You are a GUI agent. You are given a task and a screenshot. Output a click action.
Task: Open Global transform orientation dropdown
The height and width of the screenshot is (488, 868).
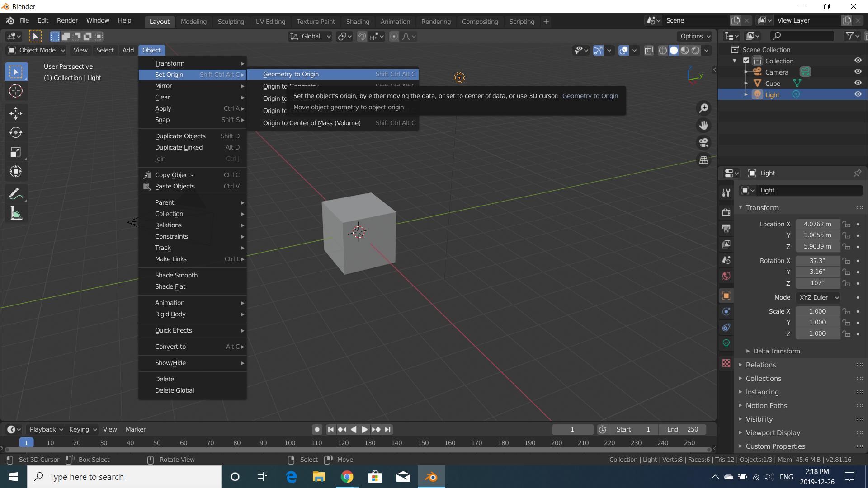[x=311, y=37]
